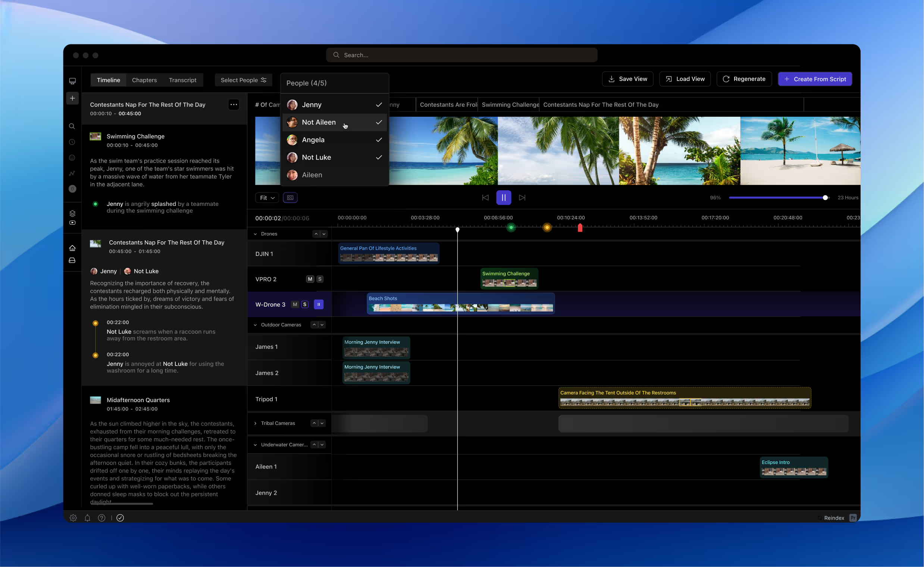924x567 pixels.
Task: Click the search icon in left sidebar
Action: pos(72,126)
